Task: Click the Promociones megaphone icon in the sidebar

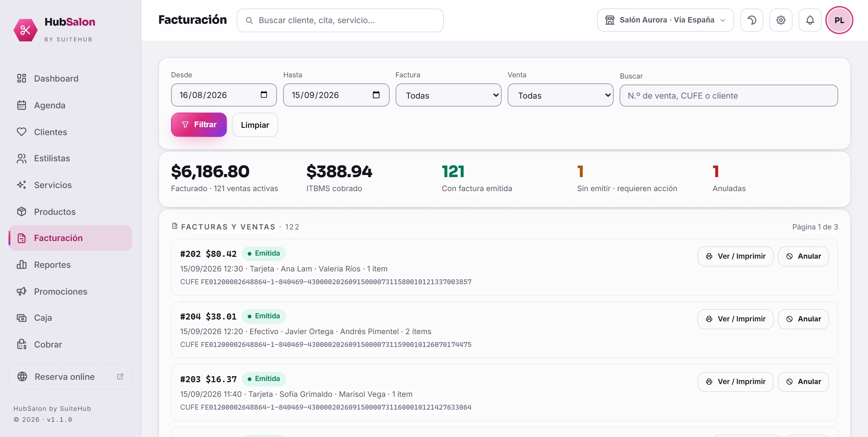Action: [x=22, y=291]
